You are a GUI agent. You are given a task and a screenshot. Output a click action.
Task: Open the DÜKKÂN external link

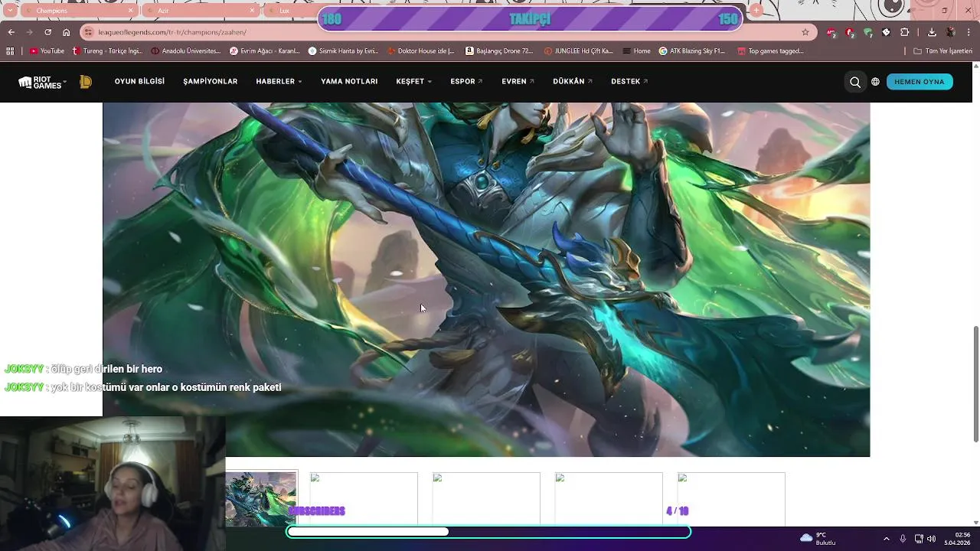(x=573, y=82)
